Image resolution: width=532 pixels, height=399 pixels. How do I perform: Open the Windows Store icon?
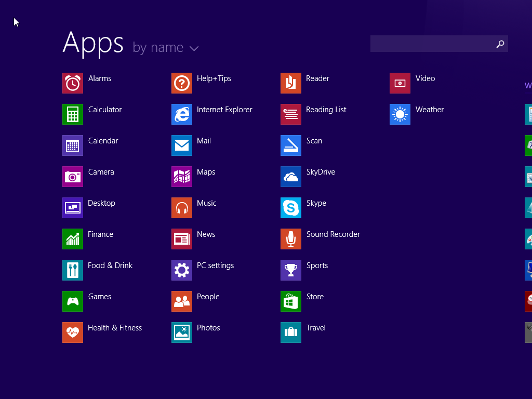pos(291,301)
